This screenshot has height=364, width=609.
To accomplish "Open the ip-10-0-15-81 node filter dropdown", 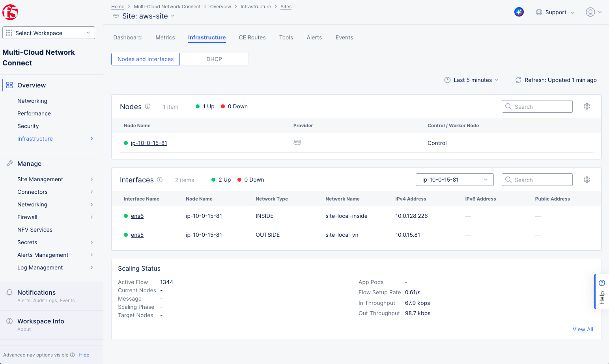I will 454,180.
